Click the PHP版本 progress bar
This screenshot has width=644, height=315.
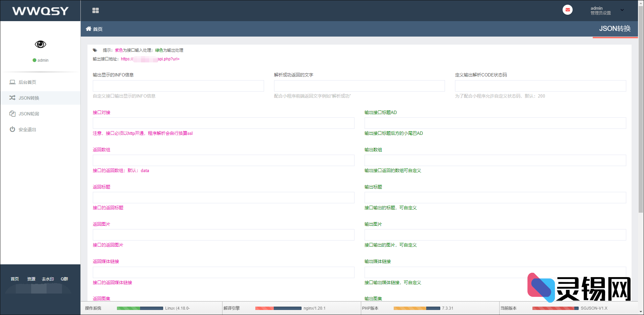pos(416,308)
